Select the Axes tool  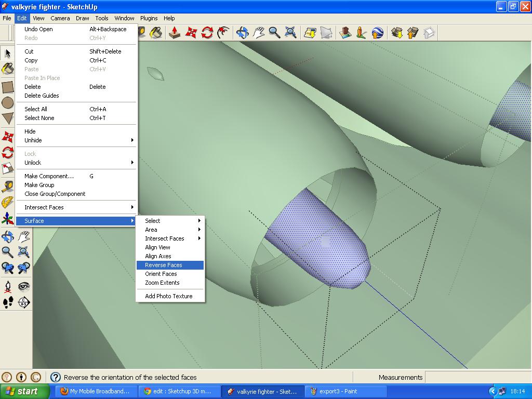tap(7, 218)
